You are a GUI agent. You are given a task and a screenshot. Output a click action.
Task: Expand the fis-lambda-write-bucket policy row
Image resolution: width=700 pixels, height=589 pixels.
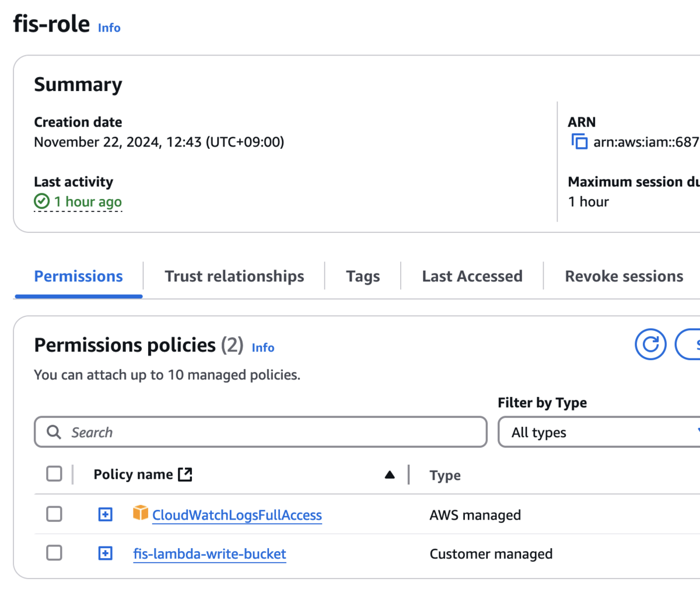point(106,553)
